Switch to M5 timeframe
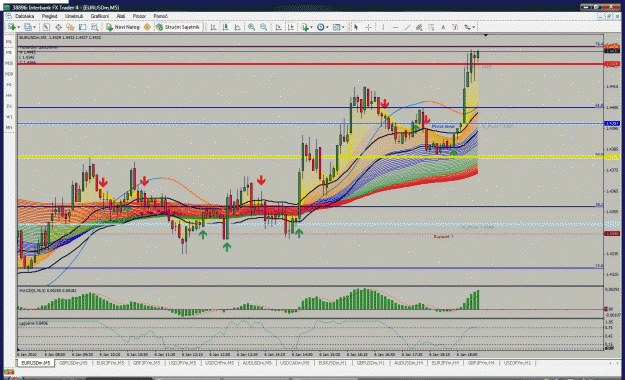Image resolution: width=625 pixels, height=380 pixels. [x=9, y=53]
